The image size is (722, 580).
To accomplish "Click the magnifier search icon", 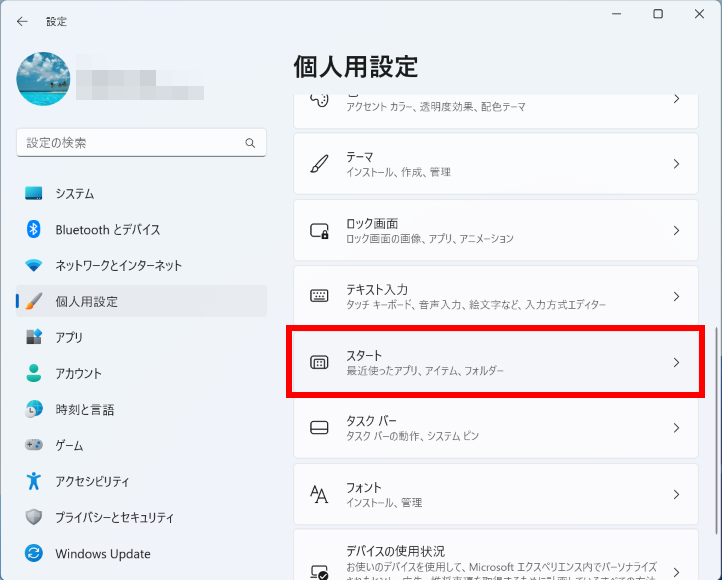I will coord(250,143).
